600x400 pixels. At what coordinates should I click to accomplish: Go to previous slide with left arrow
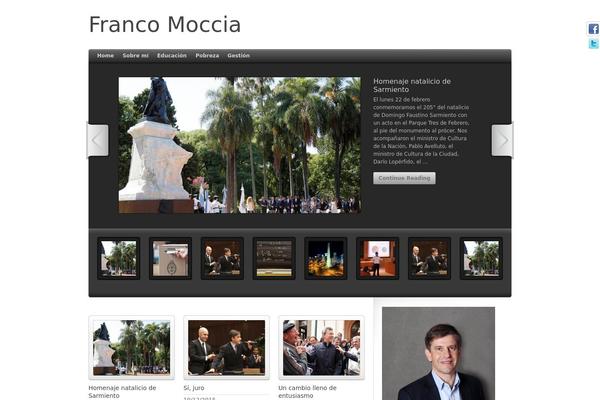(98, 140)
